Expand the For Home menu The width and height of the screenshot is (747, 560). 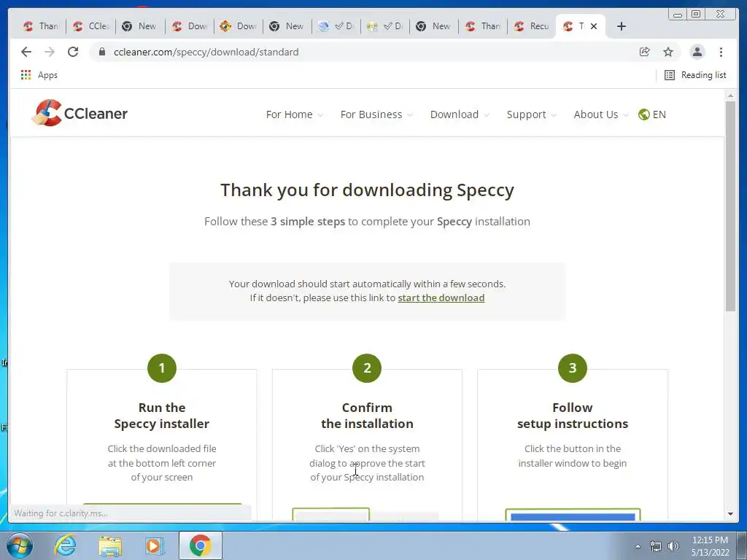point(294,114)
